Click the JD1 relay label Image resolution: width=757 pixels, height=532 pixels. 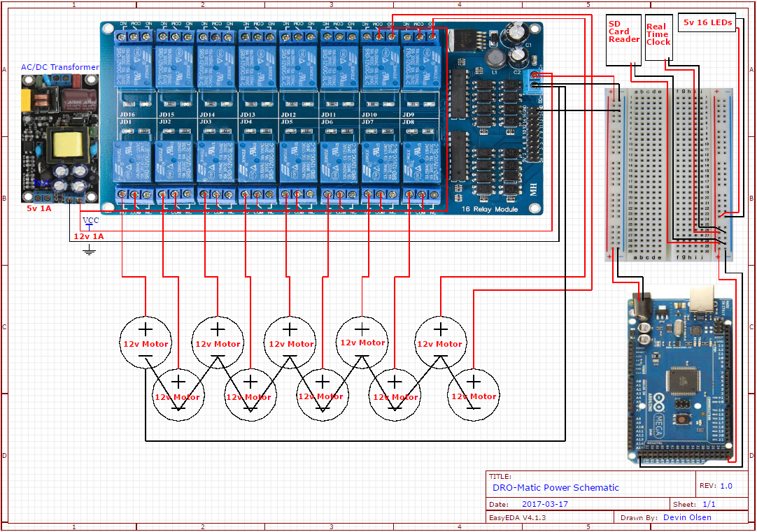point(125,122)
